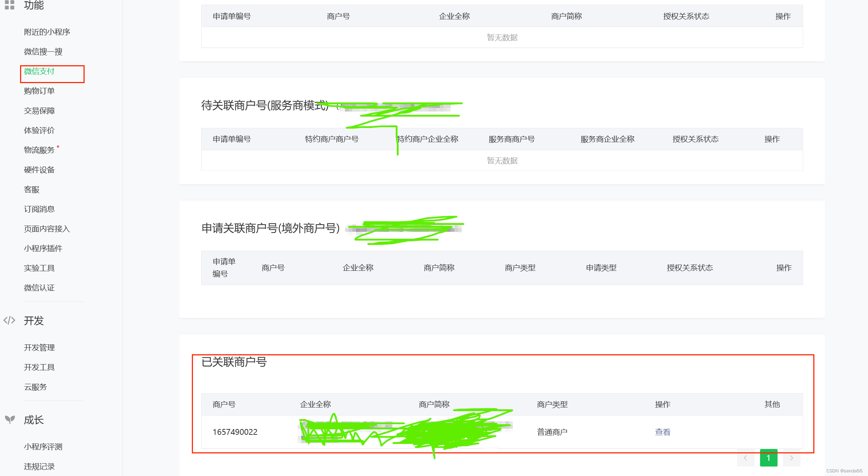868x476 pixels.
Task: Open 开发工具 under 开发
Action: 39,367
